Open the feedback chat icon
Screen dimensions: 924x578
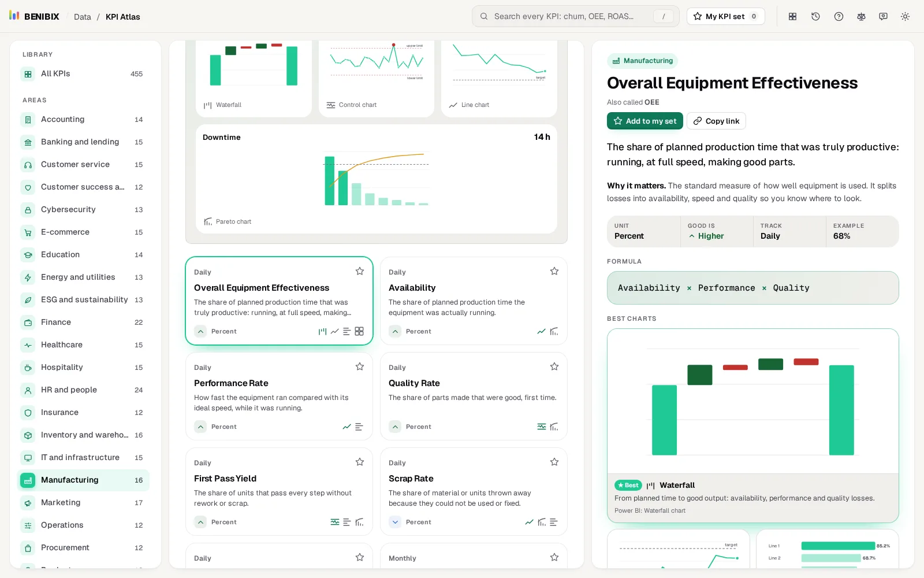click(883, 17)
